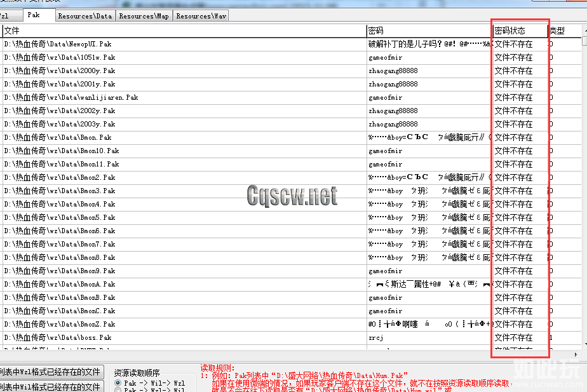Click the 2003y.Pak file entry
This screenshot has height=392, width=587.
[60, 125]
